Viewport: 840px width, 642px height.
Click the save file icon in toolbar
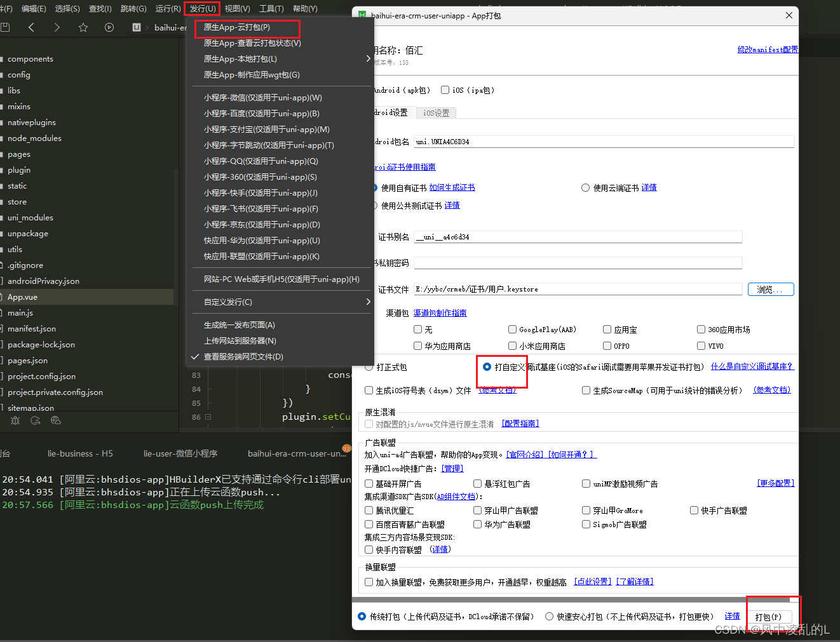[6, 27]
